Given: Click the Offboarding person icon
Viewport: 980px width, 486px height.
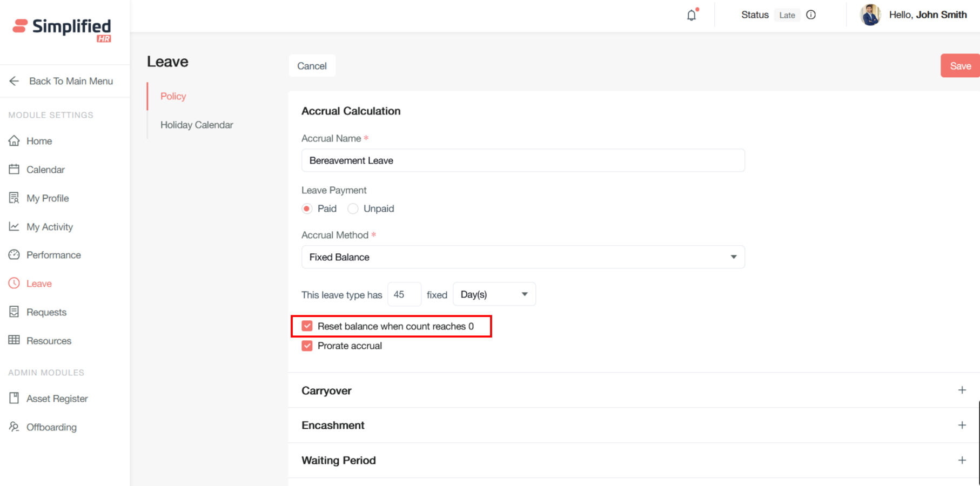Looking at the screenshot, I should (14, 427).
